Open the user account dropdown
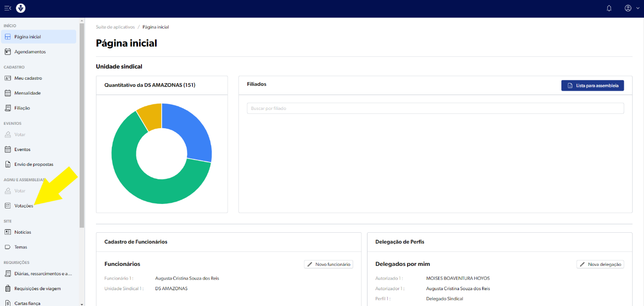Image resolution: width=644 pixels, height=306 pixels. coord(631,8)
